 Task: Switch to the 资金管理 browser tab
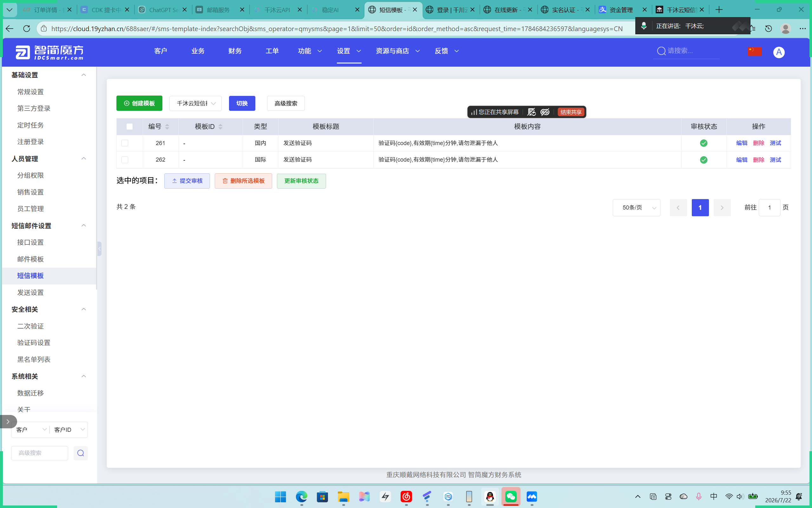click(621, 10)
